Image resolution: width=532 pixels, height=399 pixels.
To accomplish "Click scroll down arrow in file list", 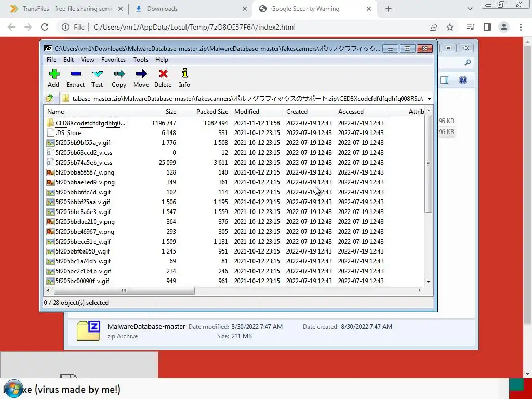I will coord(429,282).
